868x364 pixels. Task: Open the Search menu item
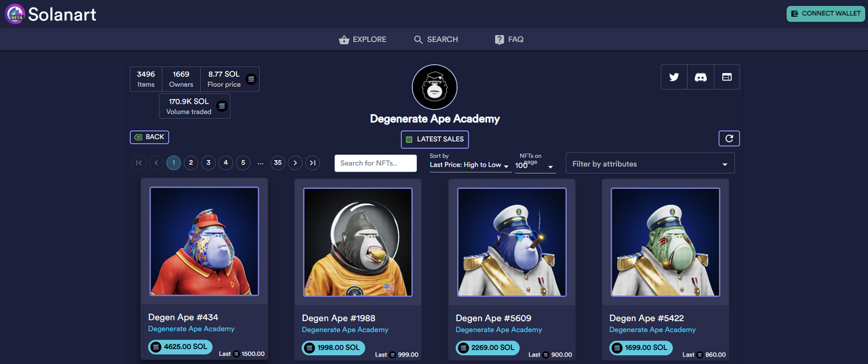(436, 39)
